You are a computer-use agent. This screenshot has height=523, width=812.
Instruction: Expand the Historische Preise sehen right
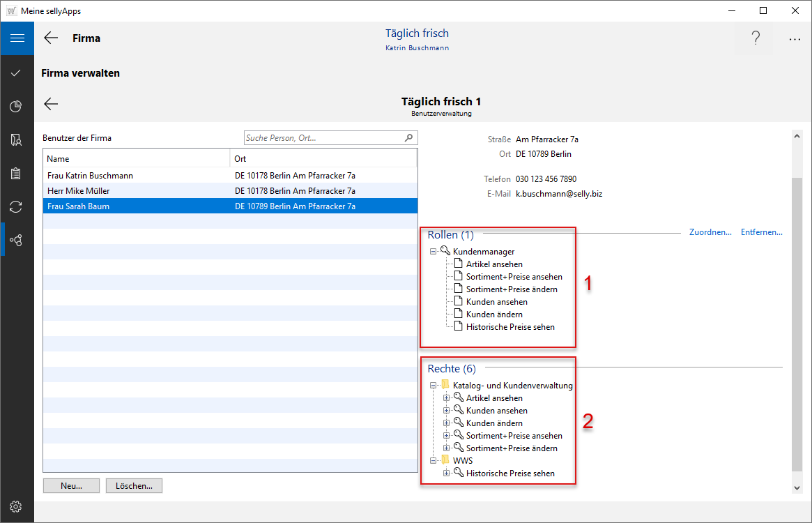tap(447, 473)
